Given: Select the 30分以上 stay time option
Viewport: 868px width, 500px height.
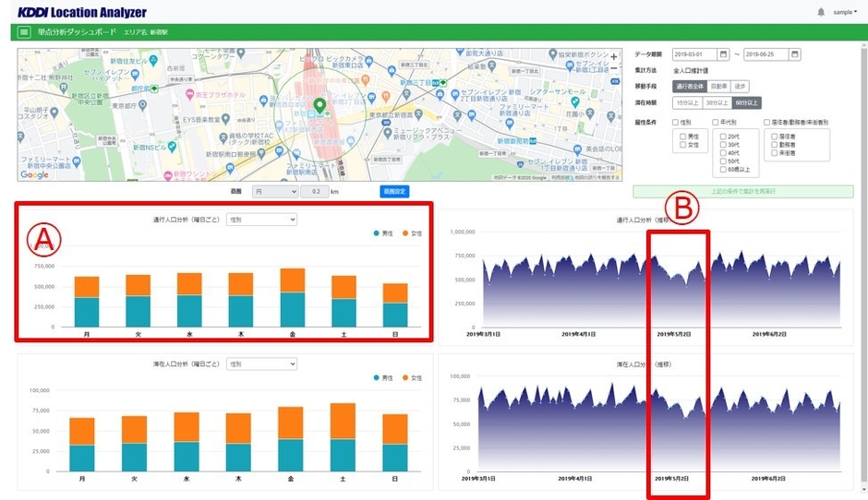Looking at the screenshot, I should click(716, 102).
